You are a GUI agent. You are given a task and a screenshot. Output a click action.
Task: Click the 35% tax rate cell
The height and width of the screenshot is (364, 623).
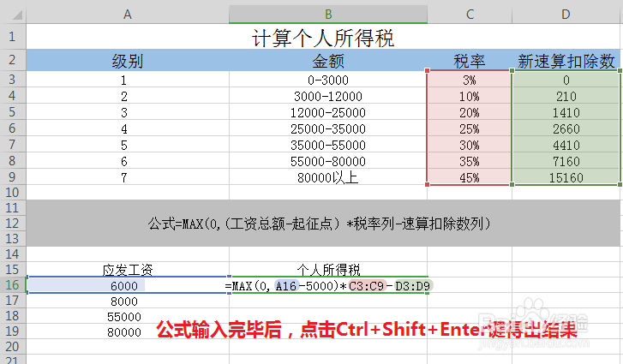point(470,161)
